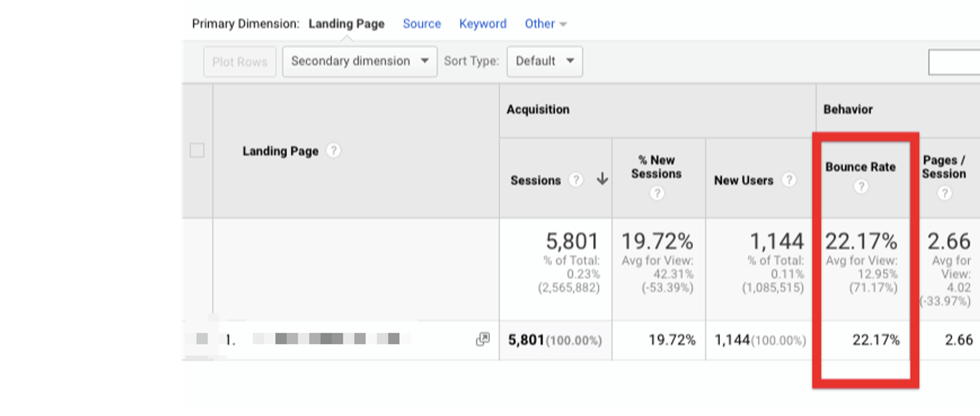This screenshot has width=980, height=416.
Task: Sort by the Bounce Rate column header
Action: [x=861, y=167]
